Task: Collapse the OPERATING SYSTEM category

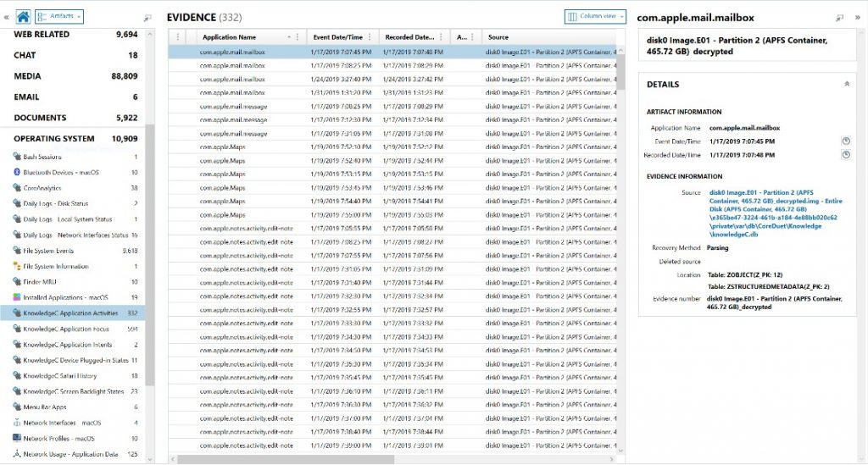Action: coord(75,139)
